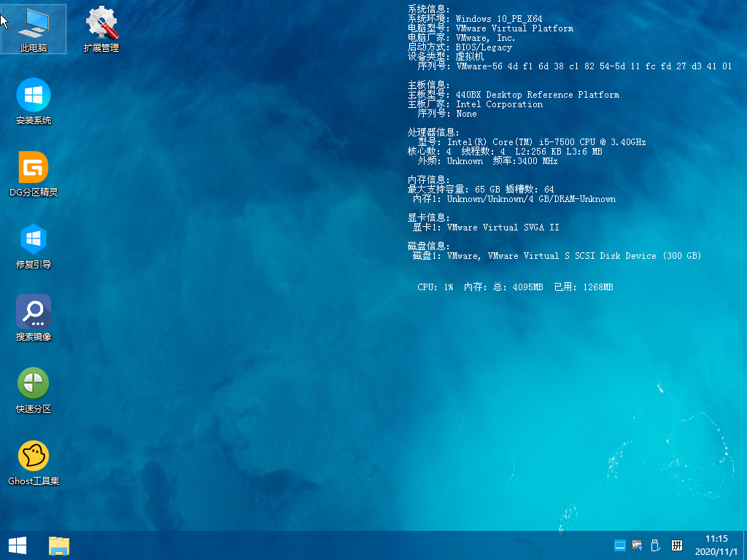
Task: Select the 扩展管理 wrench-and-gear icon
Action: [x=101, y=29]
